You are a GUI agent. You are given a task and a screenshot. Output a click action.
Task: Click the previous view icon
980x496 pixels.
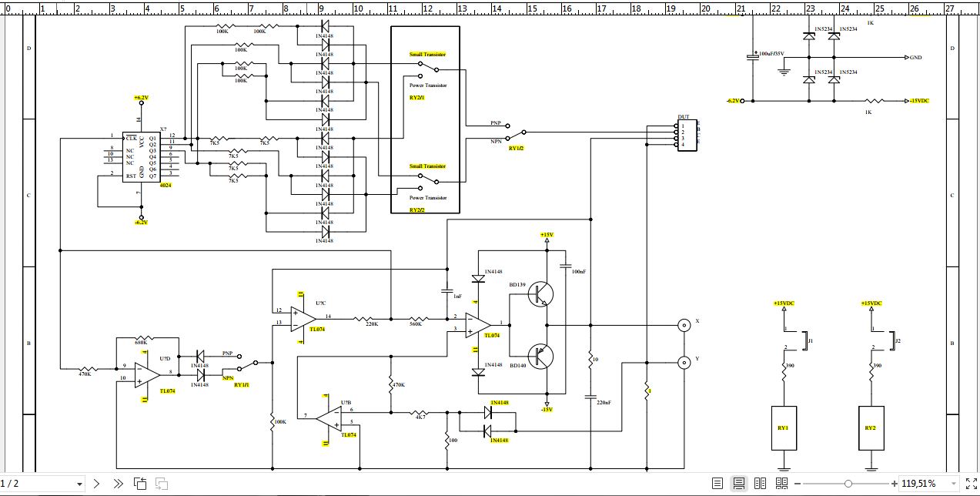coord(140,484)
